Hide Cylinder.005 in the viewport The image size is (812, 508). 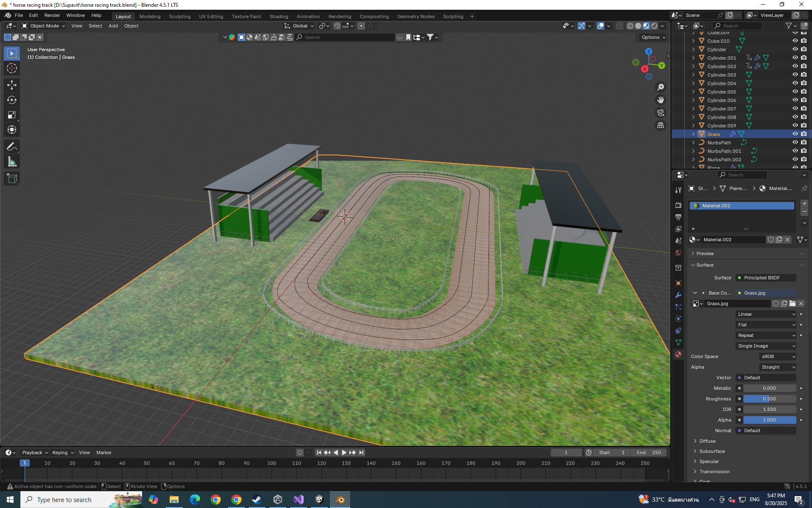[x=795, y=91]
